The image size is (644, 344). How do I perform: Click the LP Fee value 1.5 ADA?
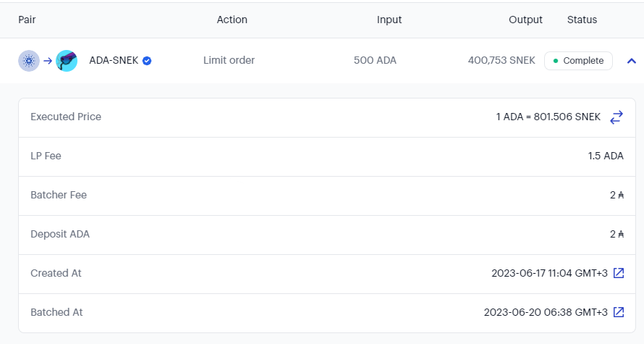point(606,156)
